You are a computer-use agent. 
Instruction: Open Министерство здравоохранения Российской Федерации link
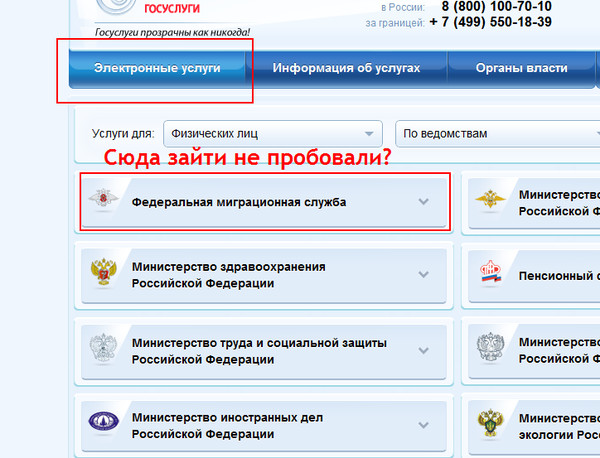click(228, 275)
